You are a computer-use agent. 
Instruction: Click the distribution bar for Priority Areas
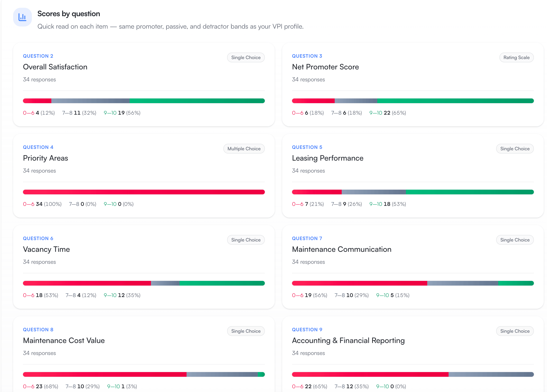144,192
